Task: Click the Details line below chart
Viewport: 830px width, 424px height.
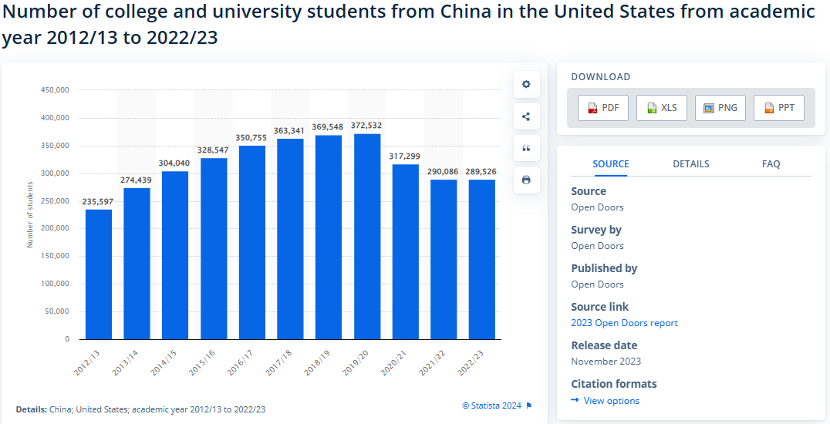Action: tap(141, 409)
